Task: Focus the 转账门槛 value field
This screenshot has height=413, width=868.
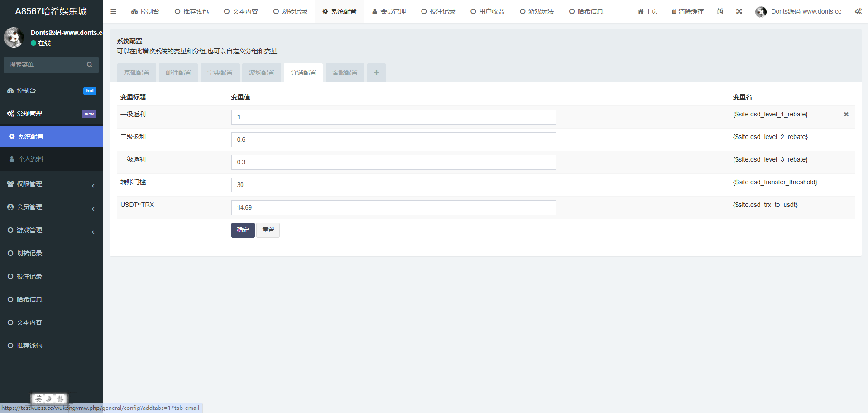Action: tap(394, 185)
